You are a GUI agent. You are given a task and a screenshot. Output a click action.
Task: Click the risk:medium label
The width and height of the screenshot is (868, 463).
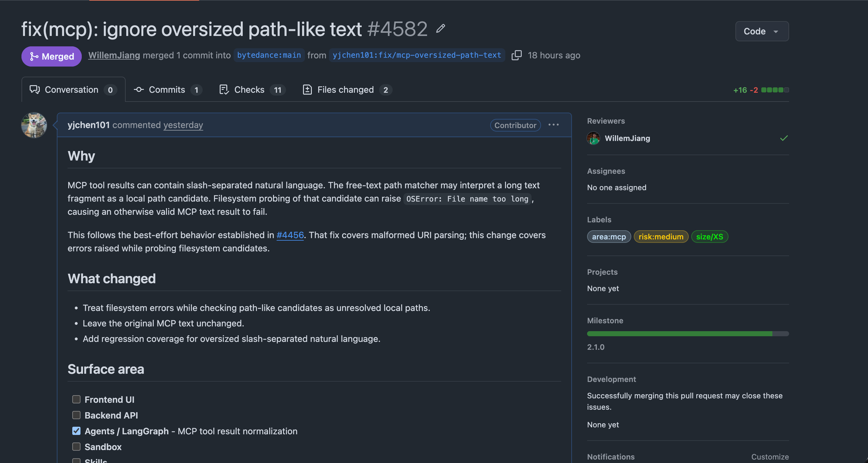pyautogui.click(x=661, y=237)
